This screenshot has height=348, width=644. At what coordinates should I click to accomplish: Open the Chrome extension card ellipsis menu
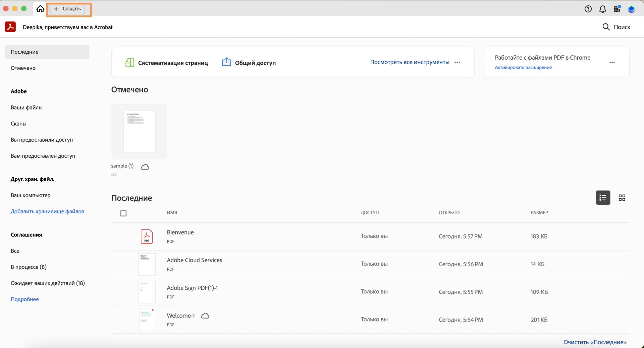tap(612, 62)
